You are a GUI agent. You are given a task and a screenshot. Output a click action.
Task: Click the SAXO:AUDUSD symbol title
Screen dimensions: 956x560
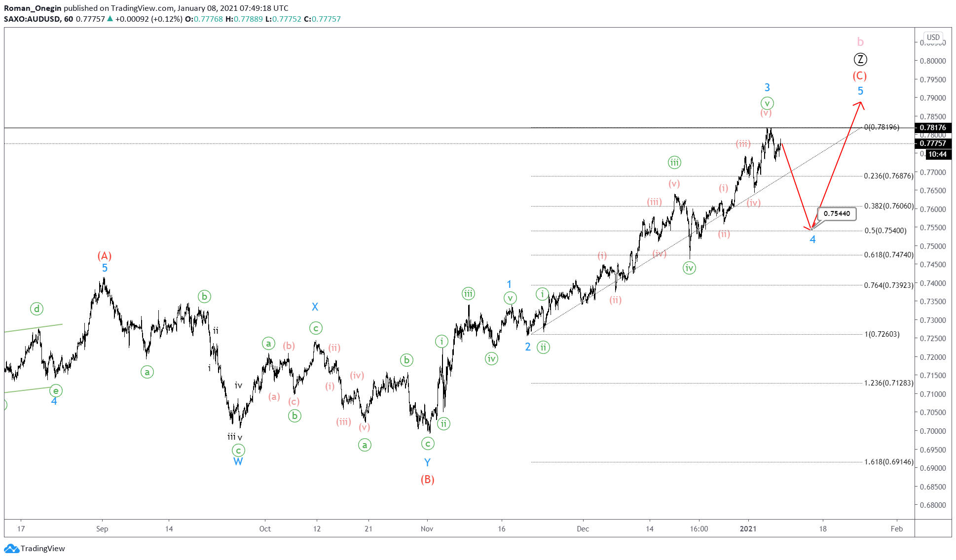point(32,19)
